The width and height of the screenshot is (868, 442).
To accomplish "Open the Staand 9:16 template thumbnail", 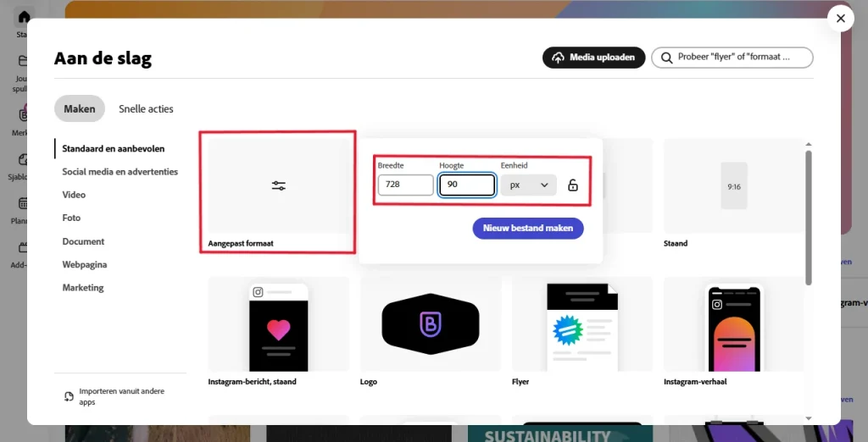I will [734, 186].
